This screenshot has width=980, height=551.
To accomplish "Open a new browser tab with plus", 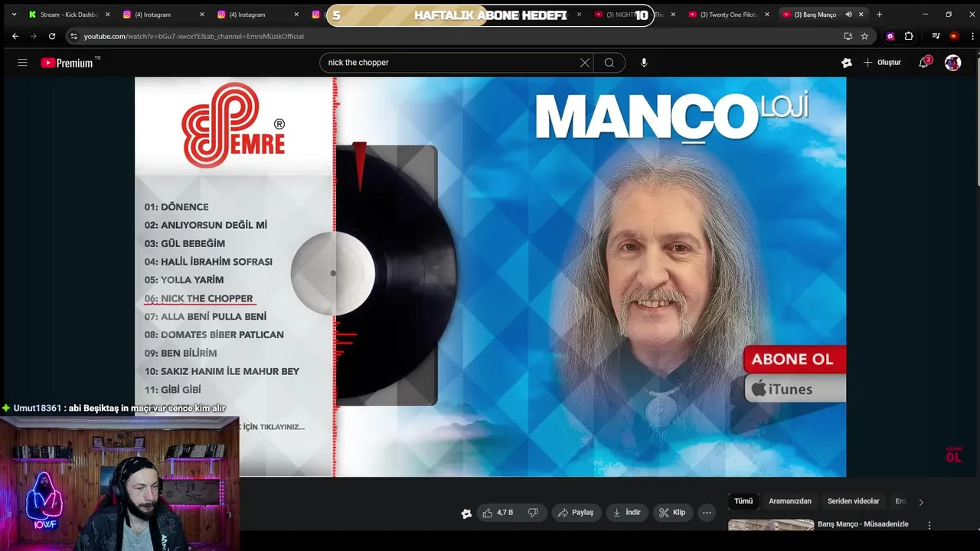I will 879,15.
